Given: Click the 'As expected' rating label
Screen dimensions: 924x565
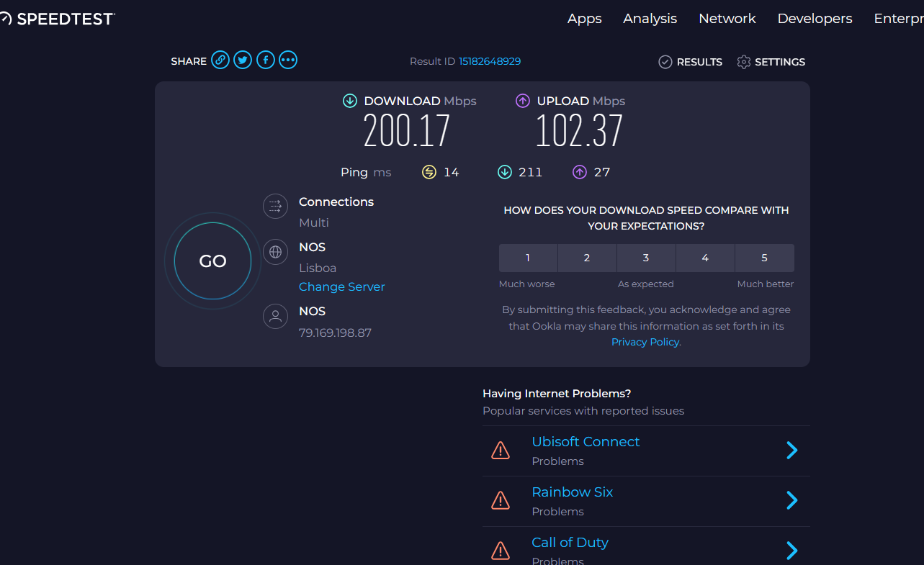Looking at the screenshot, I should tap(646, 284).
